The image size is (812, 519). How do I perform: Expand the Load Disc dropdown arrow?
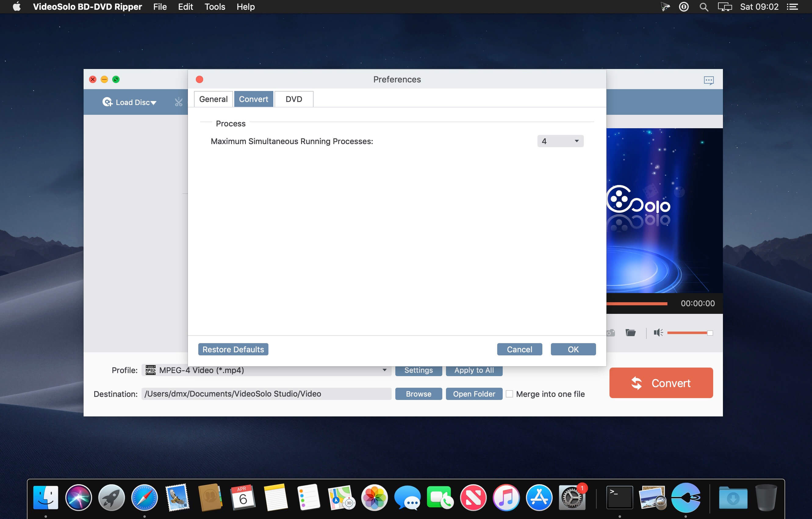pyautogui.click(x=153, y=103)
